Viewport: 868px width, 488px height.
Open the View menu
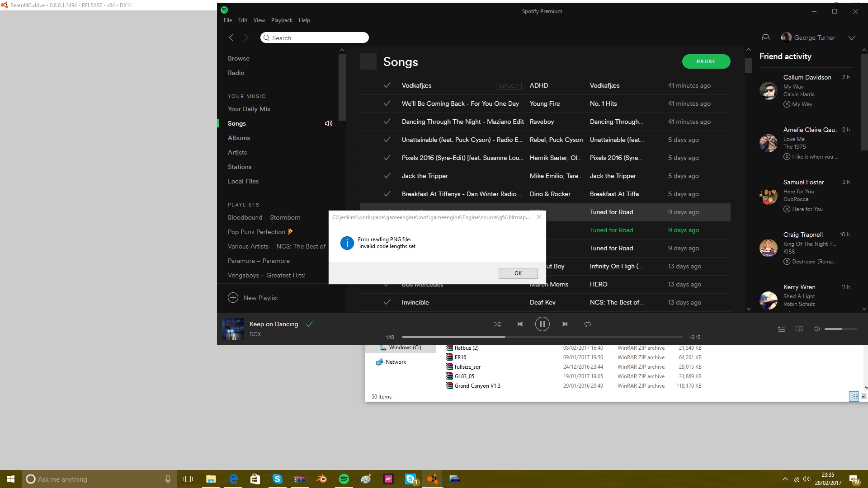[259, 20]
